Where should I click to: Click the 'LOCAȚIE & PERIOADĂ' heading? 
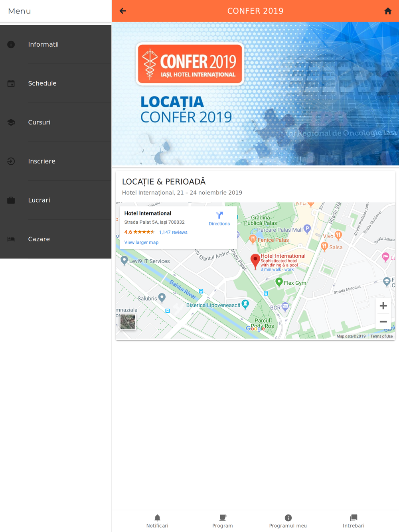click(164, 181)
